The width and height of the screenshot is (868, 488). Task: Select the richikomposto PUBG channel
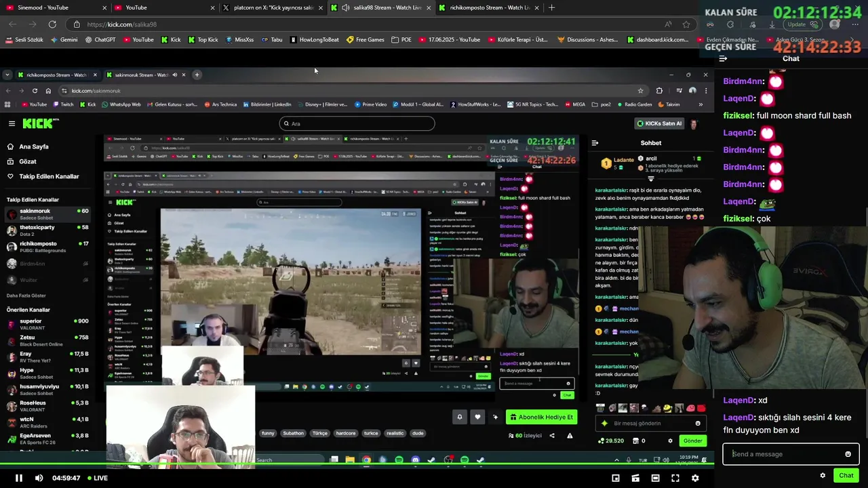tap(47, 247)
